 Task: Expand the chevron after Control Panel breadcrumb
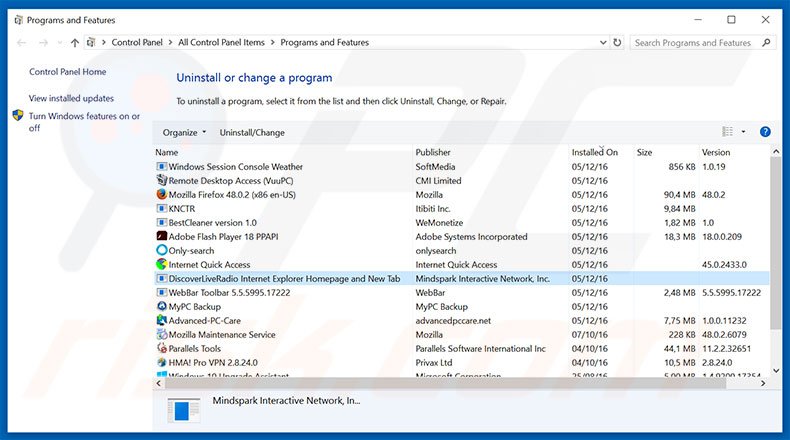170,43
